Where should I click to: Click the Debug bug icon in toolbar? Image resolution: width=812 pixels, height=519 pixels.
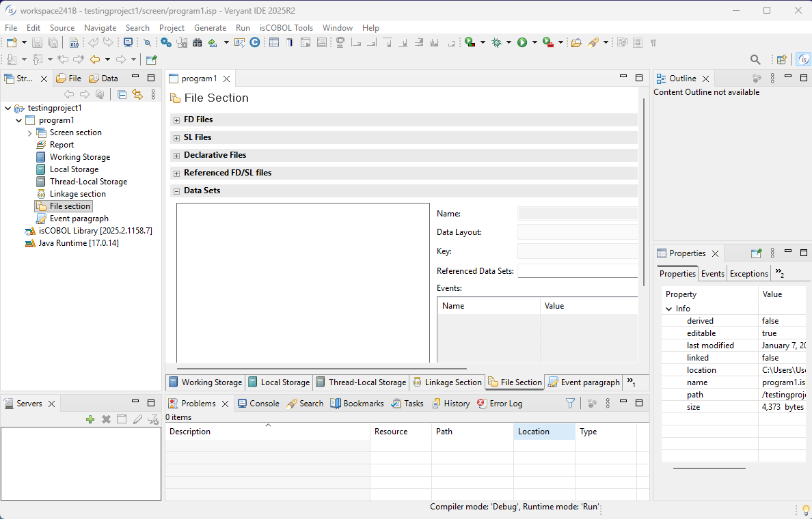497,42
